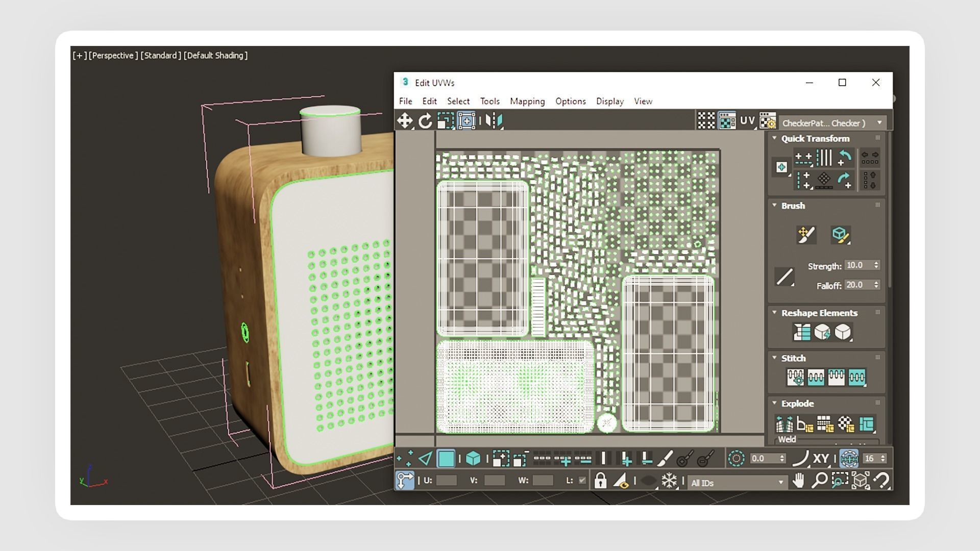Click the Mirror Selected Subobjects icon
This screenshot has height=551, width=980.
[494, 121]
